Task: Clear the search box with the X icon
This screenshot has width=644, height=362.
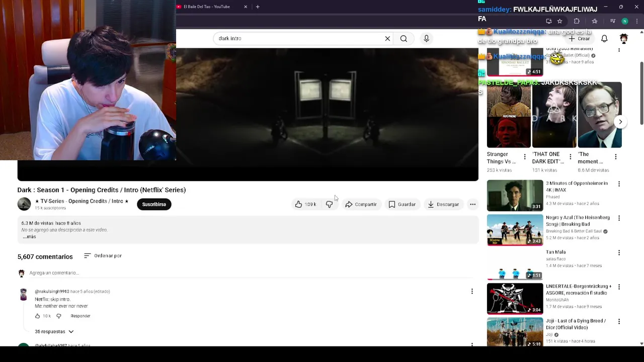Action: click(x=387, y=38)
